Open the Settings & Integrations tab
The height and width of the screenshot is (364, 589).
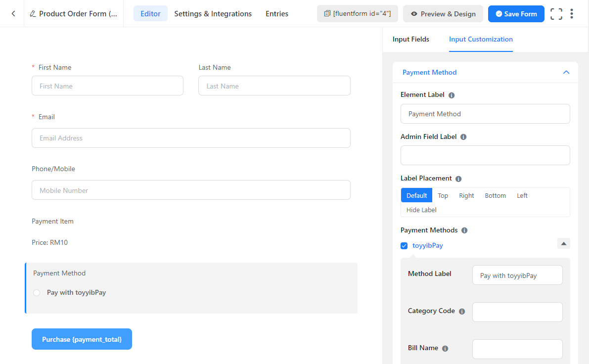click(x=213, y=14)
